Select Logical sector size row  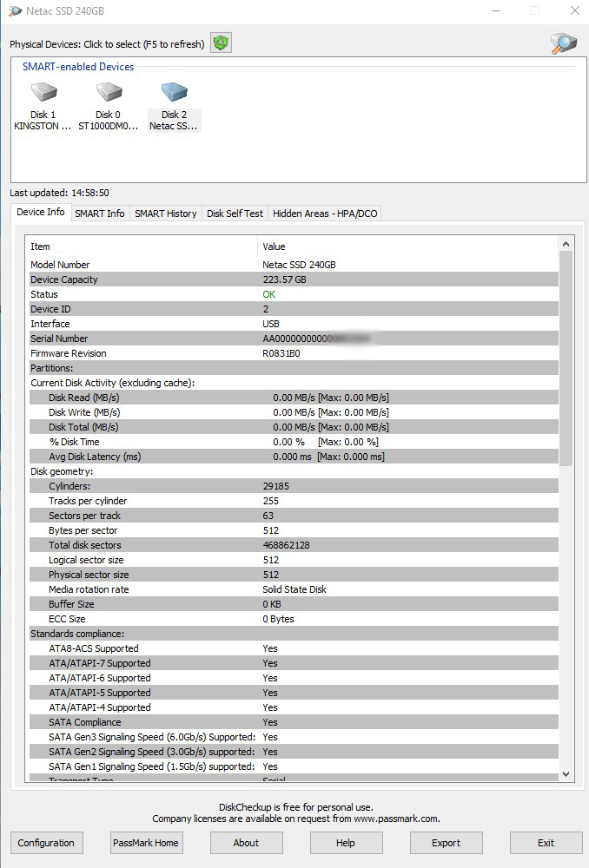(x=292, y=560)
